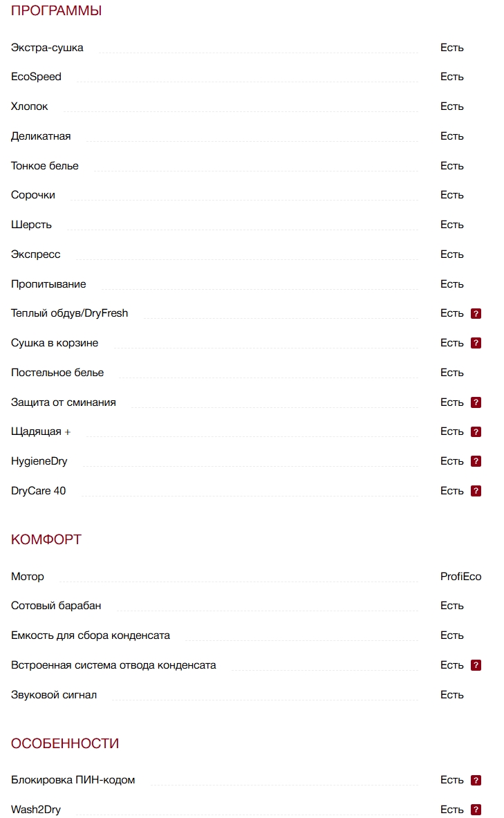The image size is (504, 818).
Task: Click the HygieneDry question mark icon
Action: pyautogui.click(x=476, y=461)
